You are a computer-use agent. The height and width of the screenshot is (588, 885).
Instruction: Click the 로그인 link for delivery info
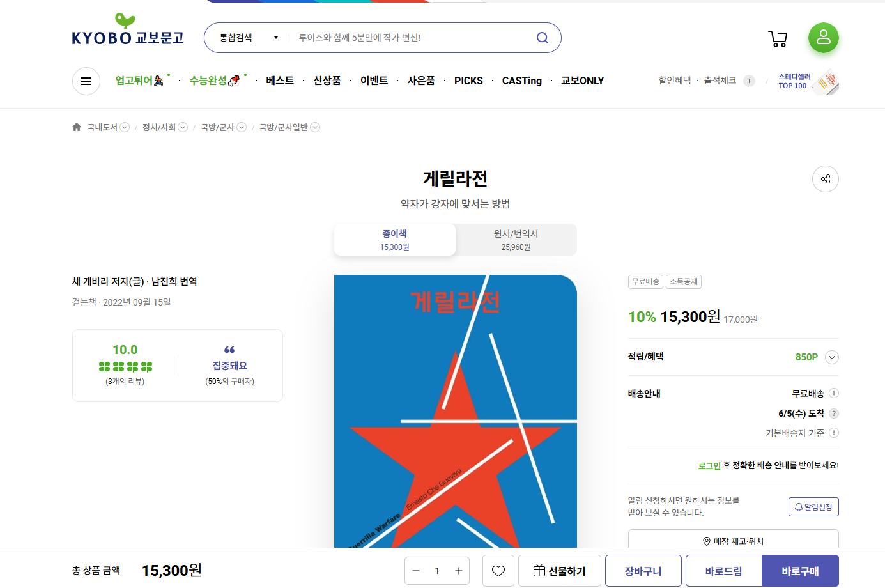[x=709, y=466]
